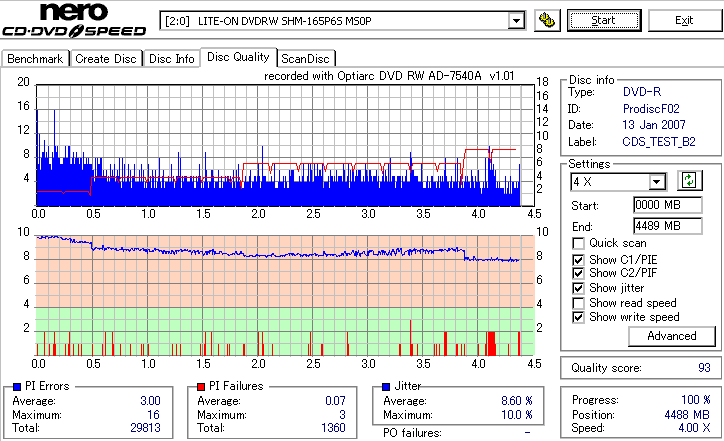The image size is (724, 441).
Task: Disable Show write speed checkbox
Action: (578, 317)
